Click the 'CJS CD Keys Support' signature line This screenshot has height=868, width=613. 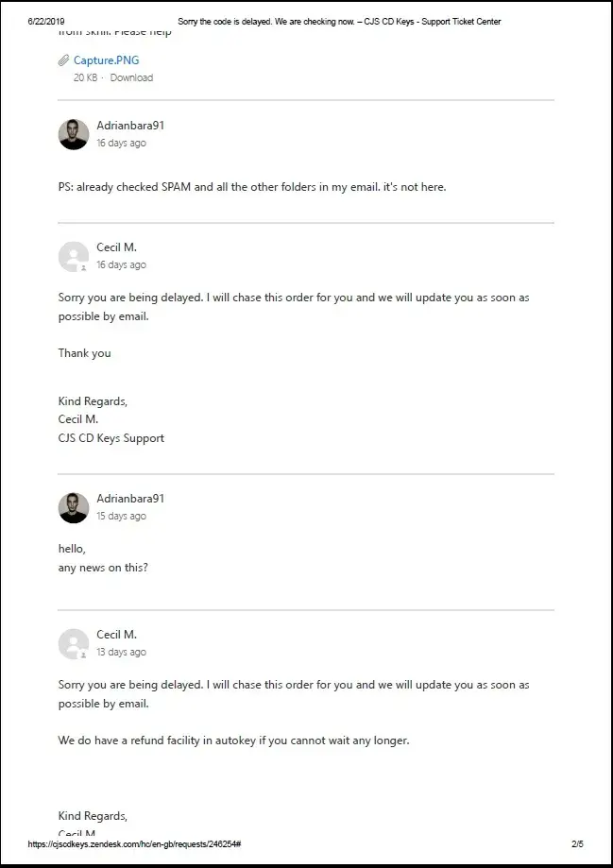111,438
